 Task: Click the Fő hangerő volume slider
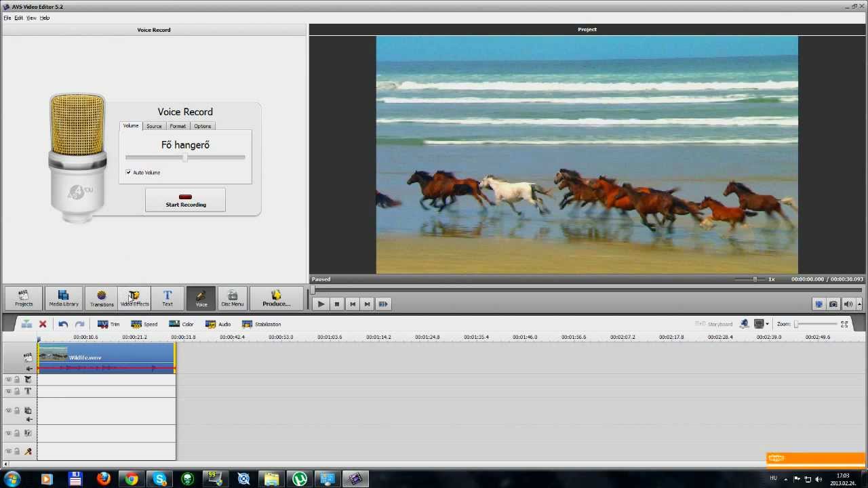185,157
